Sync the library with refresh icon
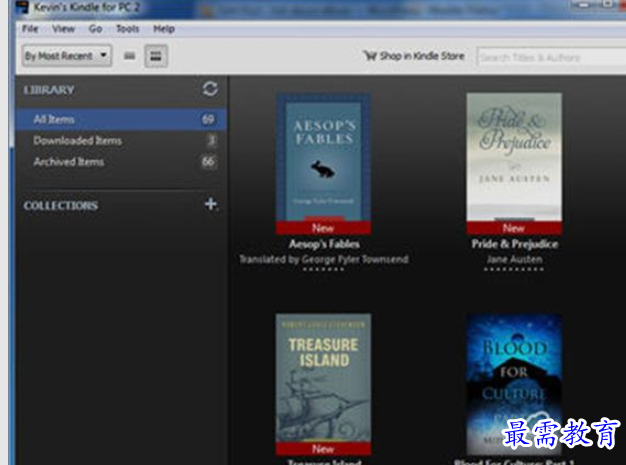 tap(210, 89)
